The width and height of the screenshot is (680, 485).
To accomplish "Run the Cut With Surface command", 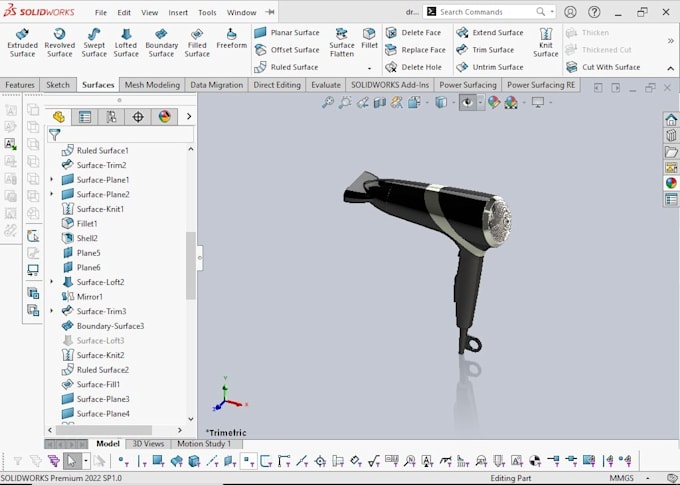I will tap(603, 67).
